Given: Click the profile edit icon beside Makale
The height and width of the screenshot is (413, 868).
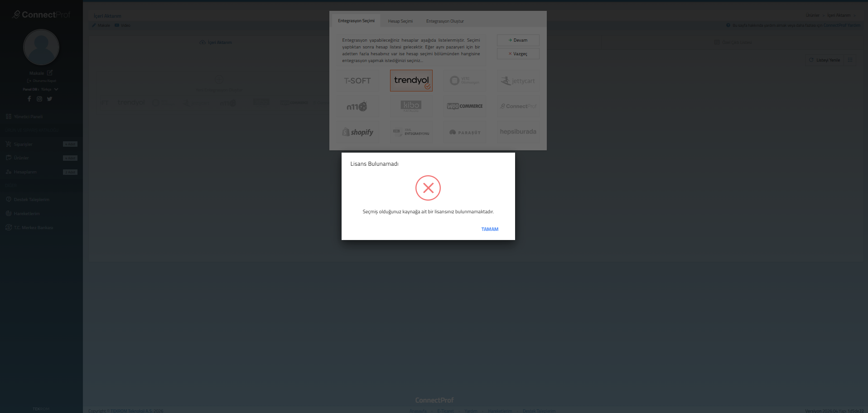Looking at the screenshot, I should point(50,73).
